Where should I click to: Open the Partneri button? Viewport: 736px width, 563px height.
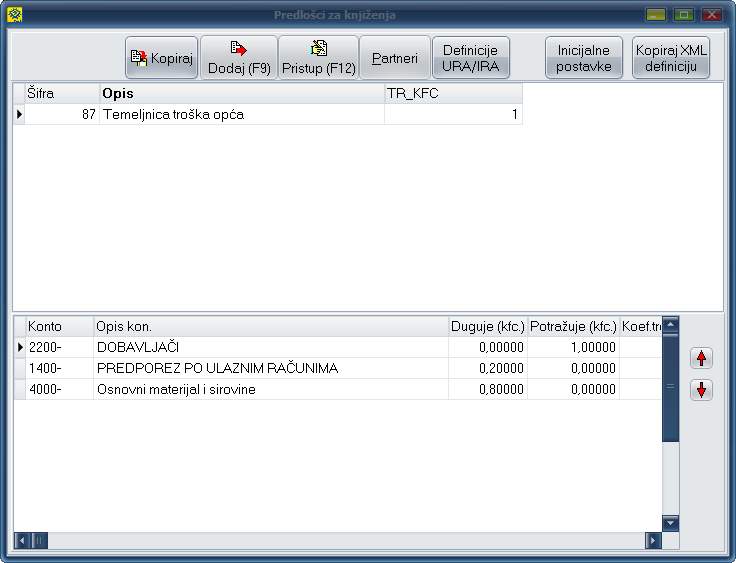point(394,58)
